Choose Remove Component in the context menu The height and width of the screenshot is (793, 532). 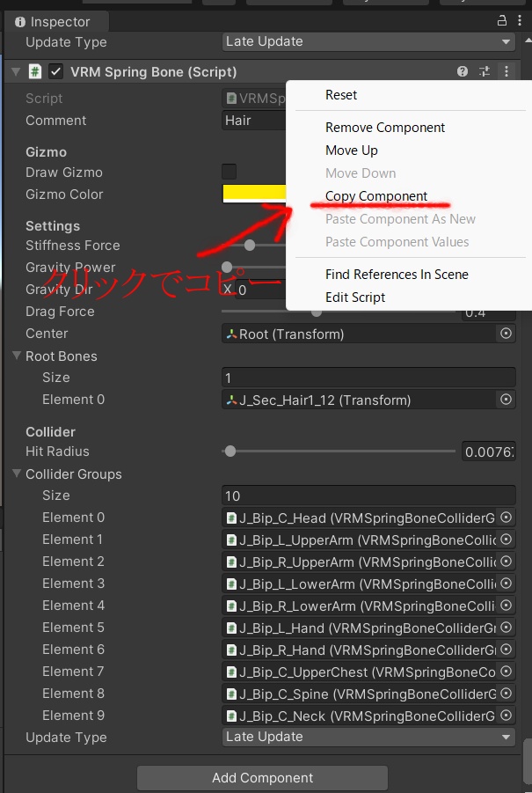(x=385, y=128)
